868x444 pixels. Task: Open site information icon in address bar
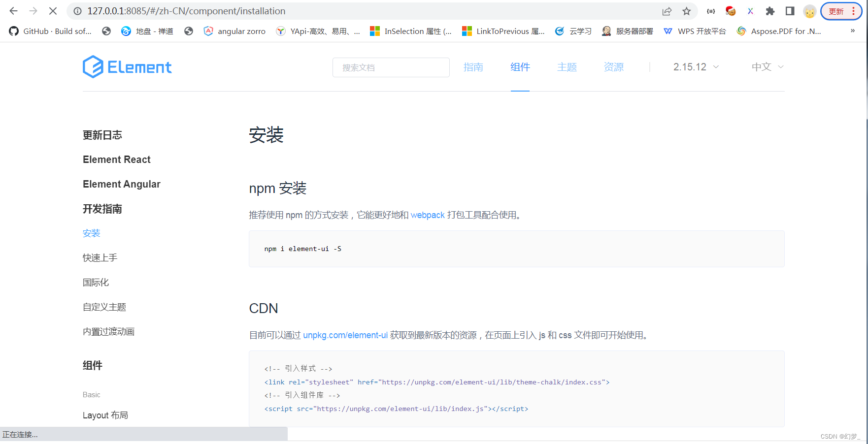point(77,11)
